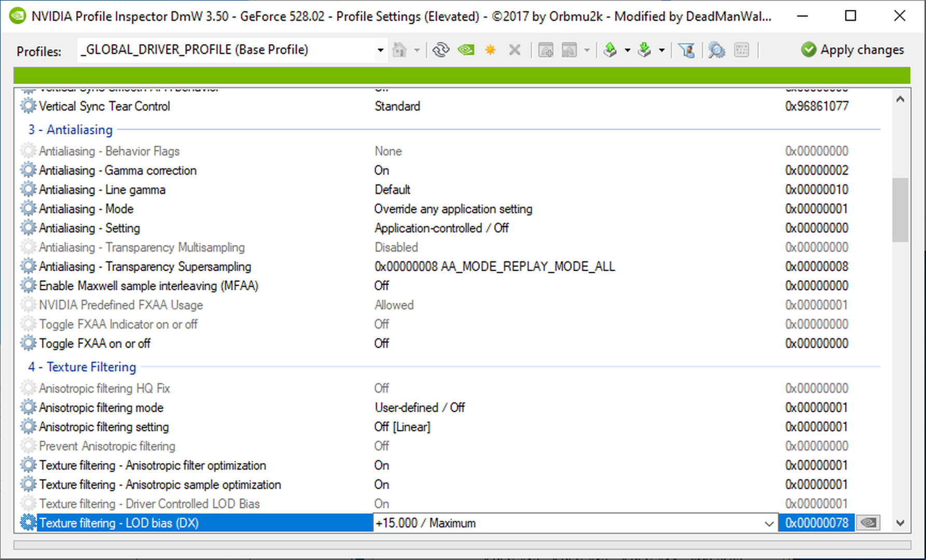926x560 pixels.
Task: Click the 'User-defined / Off' value
Action: [x=420, y=407]
